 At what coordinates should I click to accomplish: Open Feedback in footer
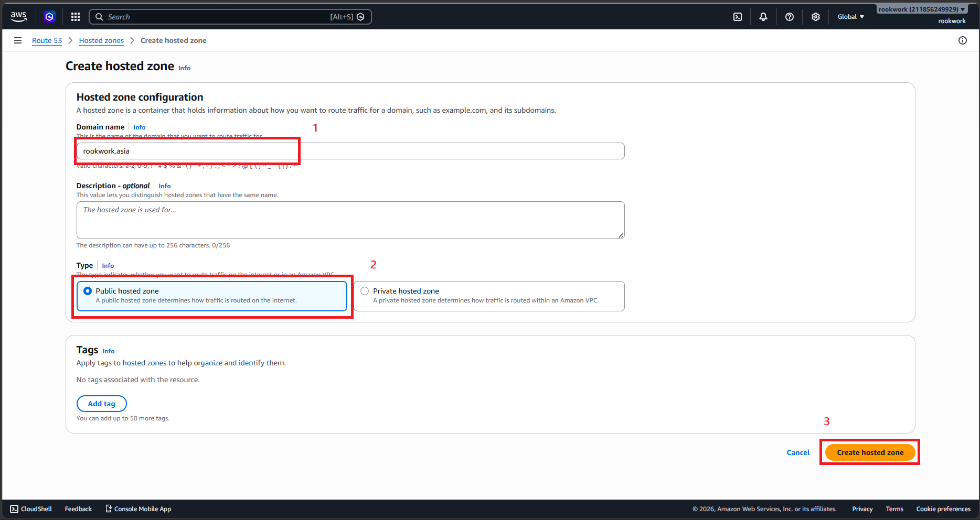78,509
